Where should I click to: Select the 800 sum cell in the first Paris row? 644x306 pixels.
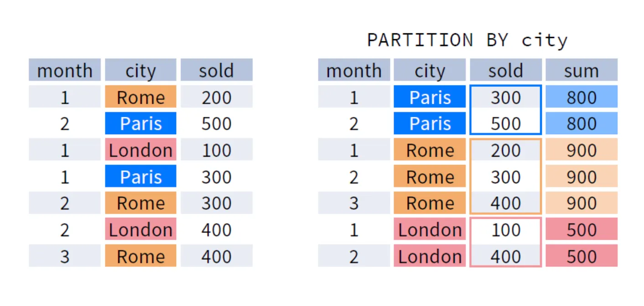click(581, 97)
